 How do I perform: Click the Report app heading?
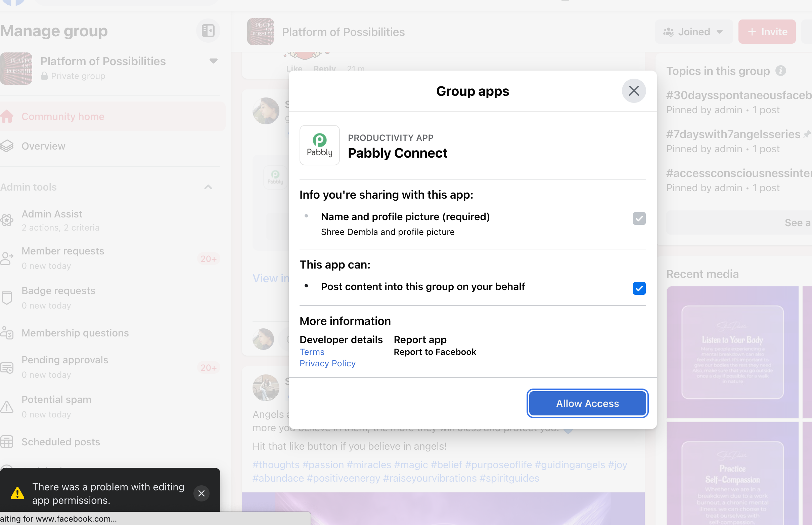(x=420, y=339)
